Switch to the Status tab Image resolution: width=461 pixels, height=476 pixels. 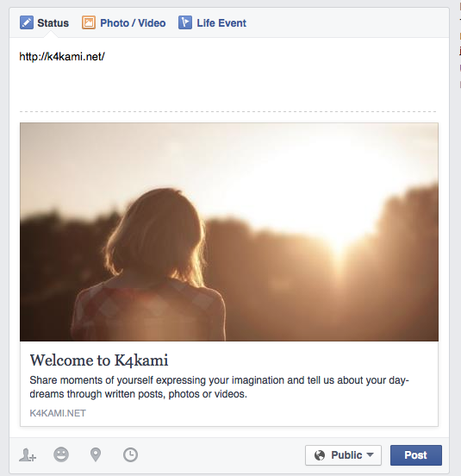tap(45, 22)
